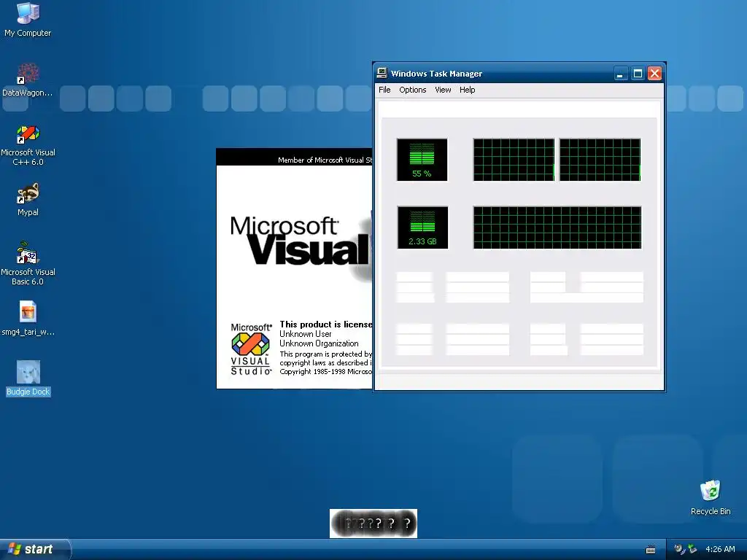
Task: Click the CPU usage gauge showing 55 %
Action: pos(422,160)
